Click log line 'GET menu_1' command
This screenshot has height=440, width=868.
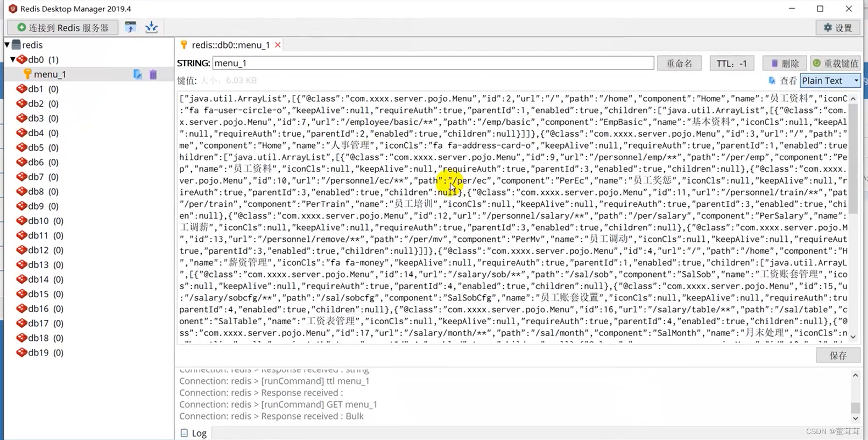click(278, 404)
